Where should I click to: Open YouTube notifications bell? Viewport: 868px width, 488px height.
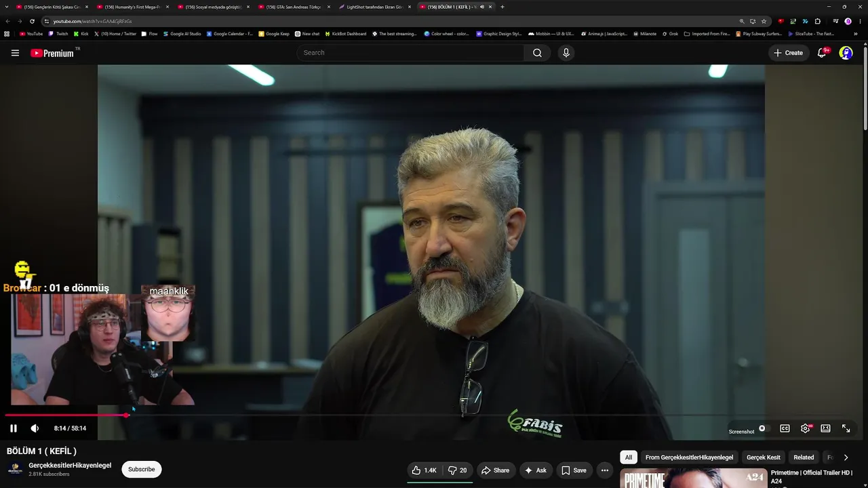[822, 53]
